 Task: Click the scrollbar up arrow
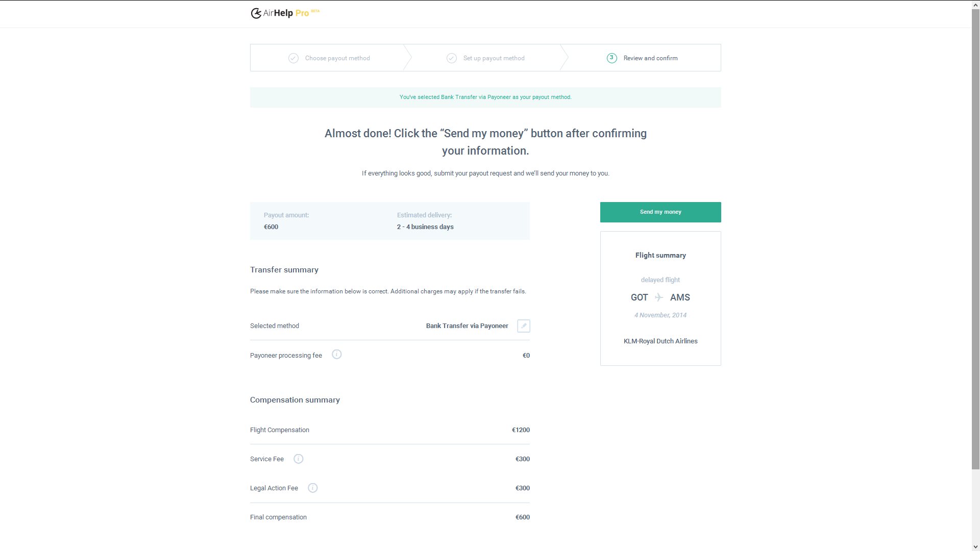975,4
